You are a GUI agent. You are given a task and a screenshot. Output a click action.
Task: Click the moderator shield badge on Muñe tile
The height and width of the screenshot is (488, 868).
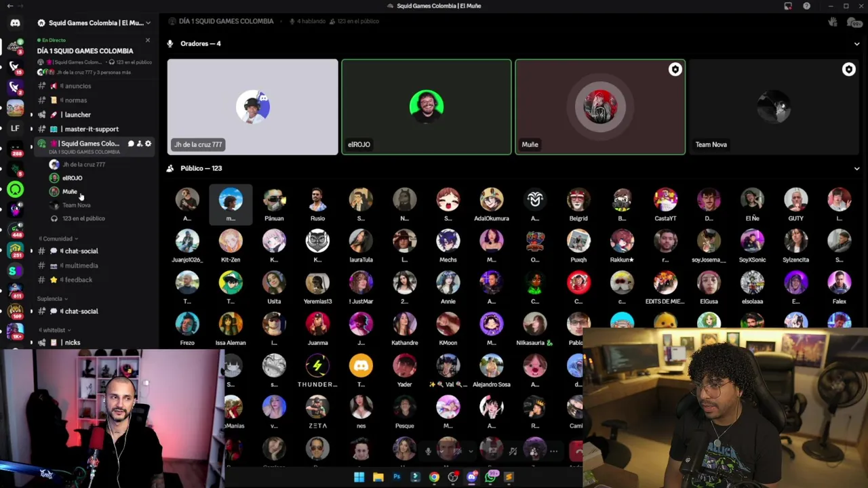coord(675,69)
